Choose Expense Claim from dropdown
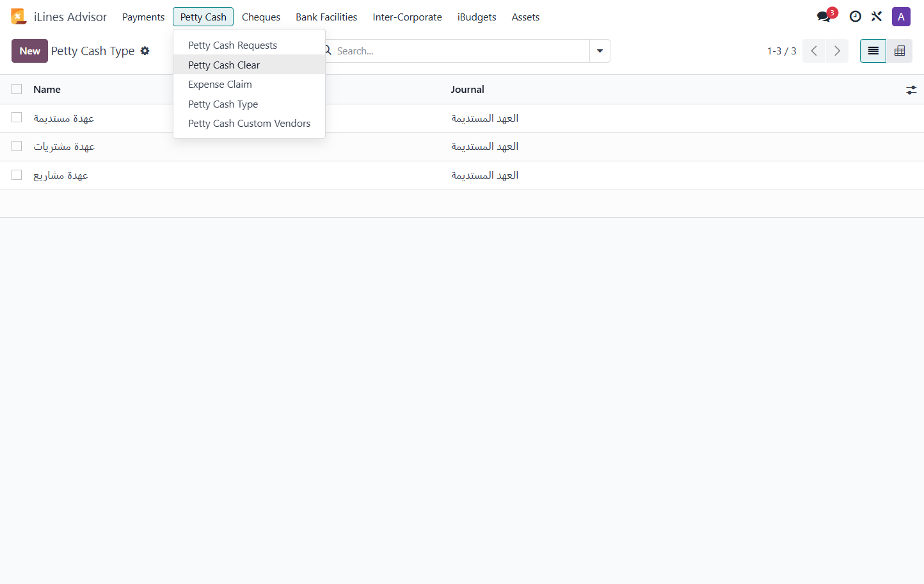The height and width of the screenshot is (584, 924). 249,84
